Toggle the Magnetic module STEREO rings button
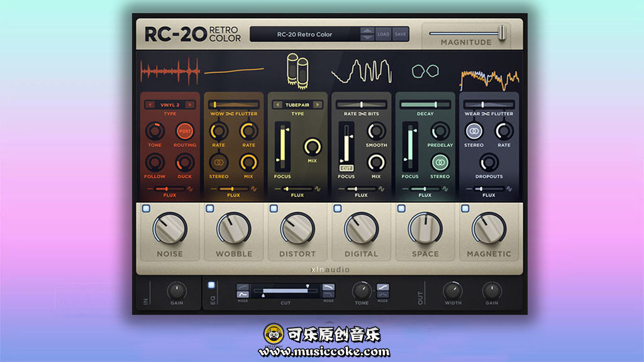644x362 pixels. click(x=474, y=131)
